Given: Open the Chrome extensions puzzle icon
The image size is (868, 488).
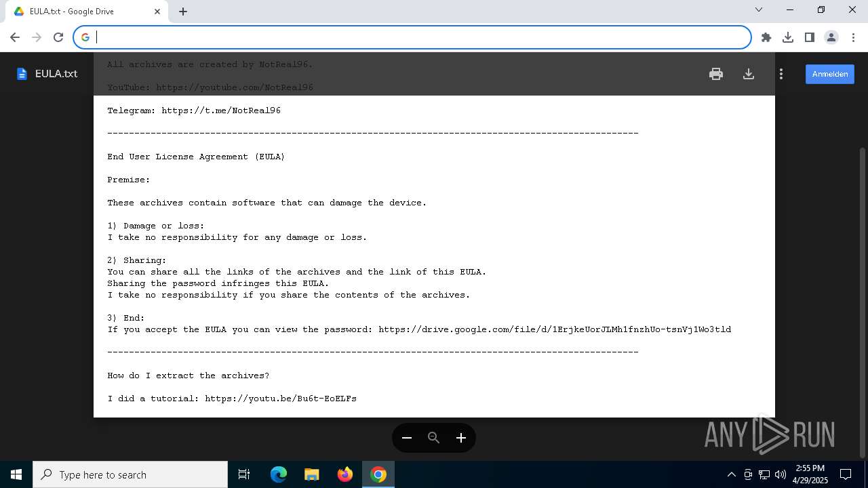Looking at the screenshot, I should 766,37.
